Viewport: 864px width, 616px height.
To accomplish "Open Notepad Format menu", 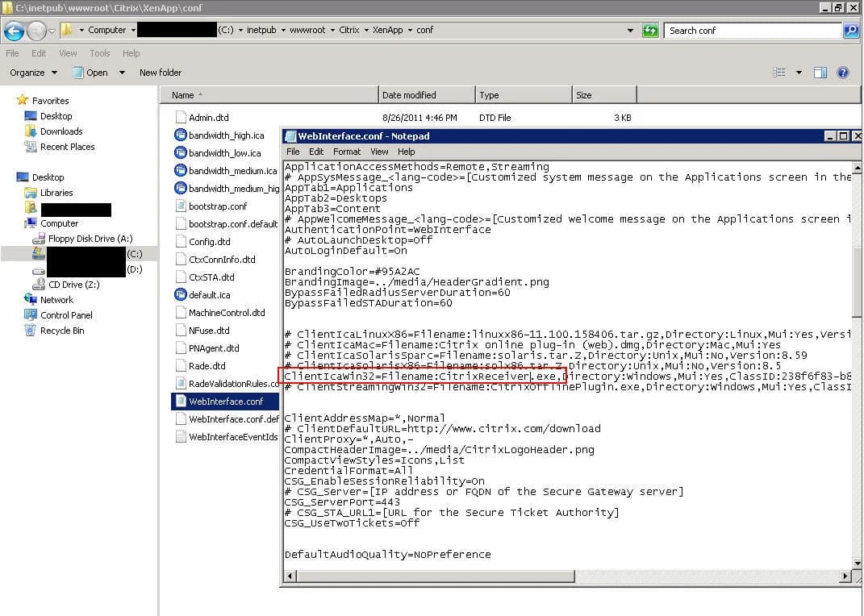I will pyautogui.click(x=347, y=152).
